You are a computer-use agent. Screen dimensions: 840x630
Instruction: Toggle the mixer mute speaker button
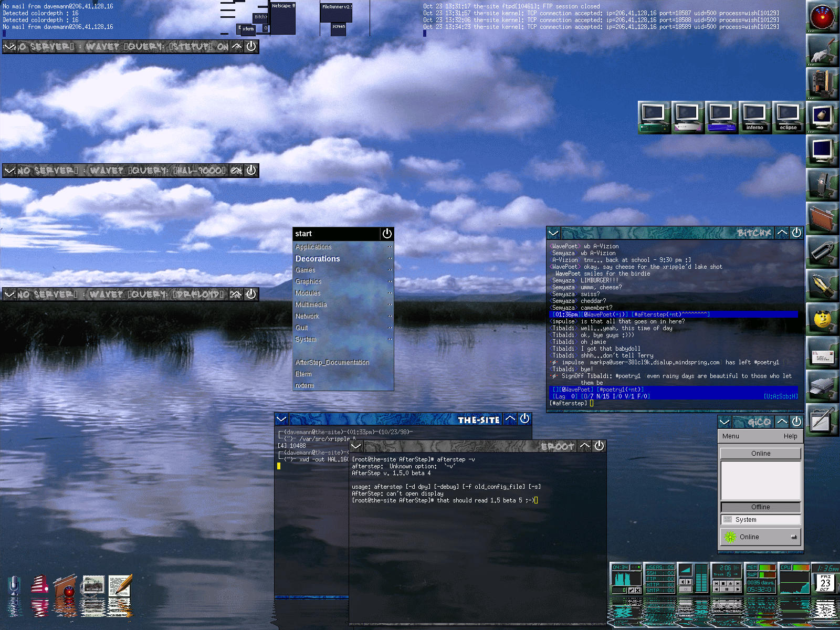[x=686, y=589]
